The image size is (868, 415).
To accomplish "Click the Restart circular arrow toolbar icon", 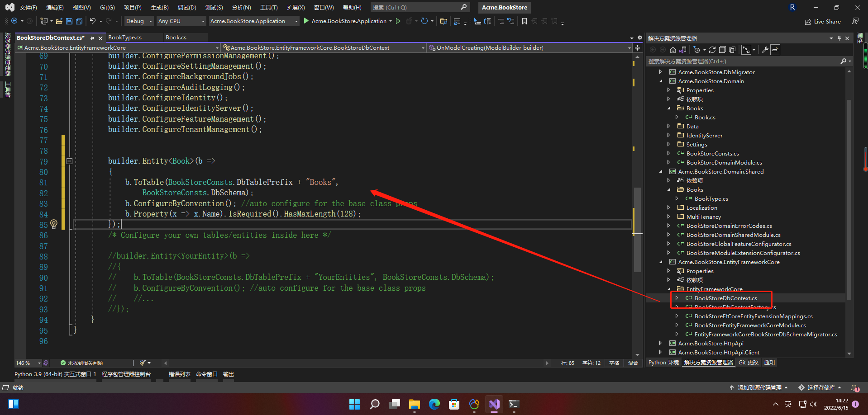I will point(424,21).
